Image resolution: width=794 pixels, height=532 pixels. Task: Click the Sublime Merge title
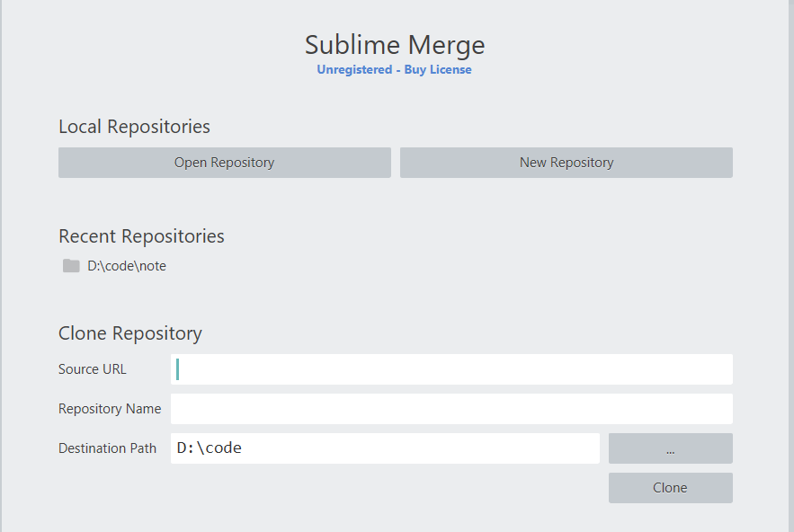coord(395,44)
